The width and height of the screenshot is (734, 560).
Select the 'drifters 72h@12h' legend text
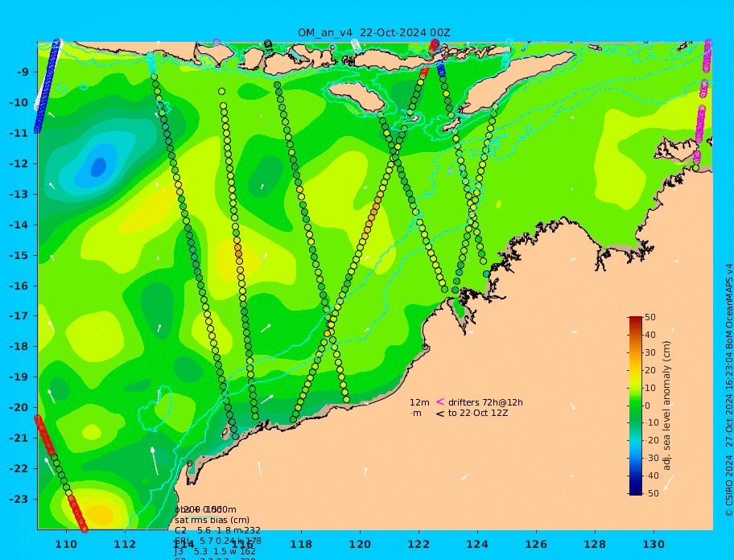coord(485,402)
